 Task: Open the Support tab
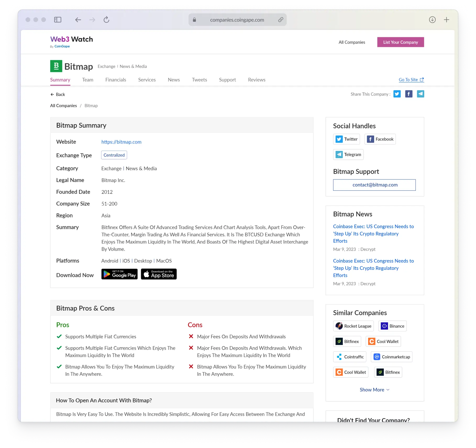click(x=228, y=80)
